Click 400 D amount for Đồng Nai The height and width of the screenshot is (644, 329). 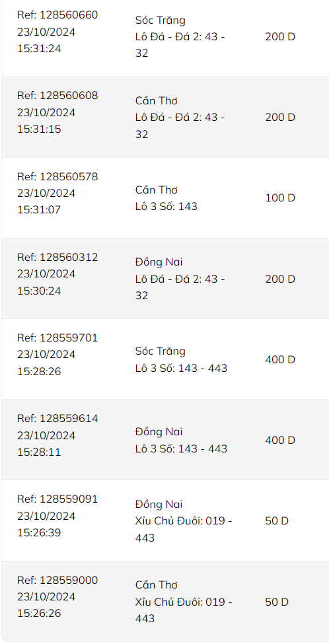coord(280,440)
